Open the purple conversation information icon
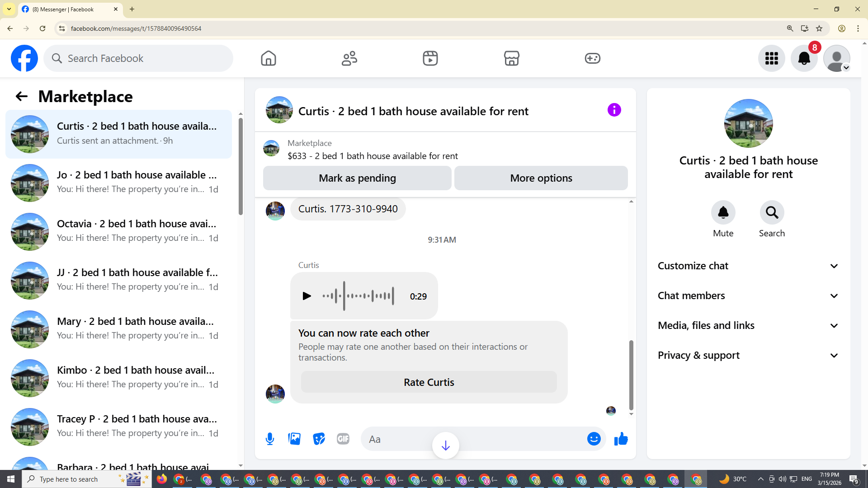868x488 pixels. coord(614,110)
